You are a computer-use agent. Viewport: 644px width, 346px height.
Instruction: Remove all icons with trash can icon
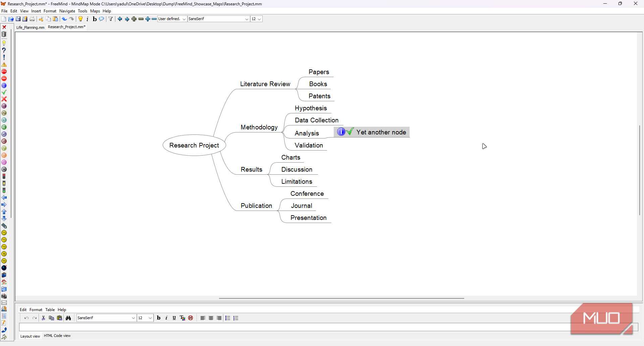pyautogui.click(x=4, y=34)
